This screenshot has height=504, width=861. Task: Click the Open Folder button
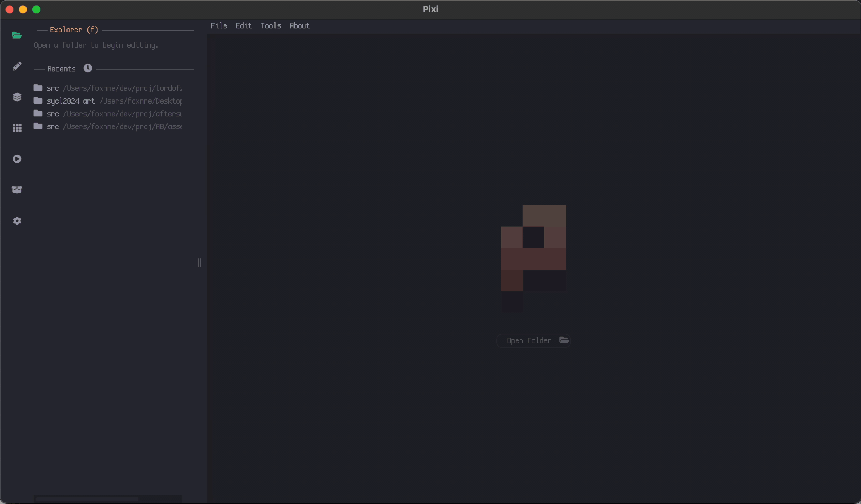click(529, 340)
